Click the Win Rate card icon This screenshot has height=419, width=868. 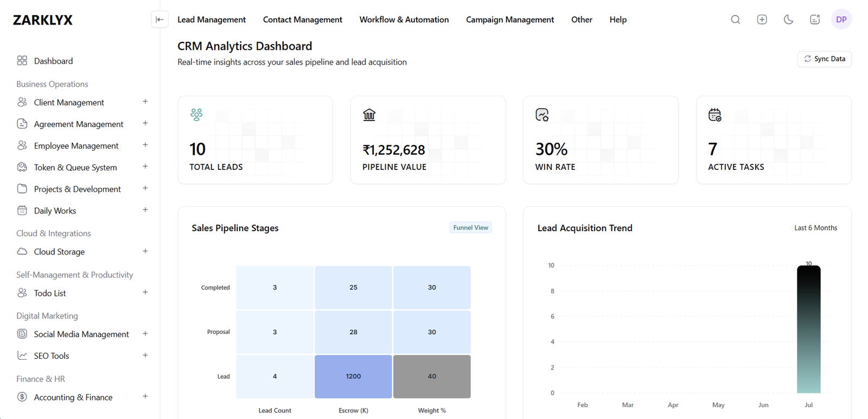tap(542, 115)
